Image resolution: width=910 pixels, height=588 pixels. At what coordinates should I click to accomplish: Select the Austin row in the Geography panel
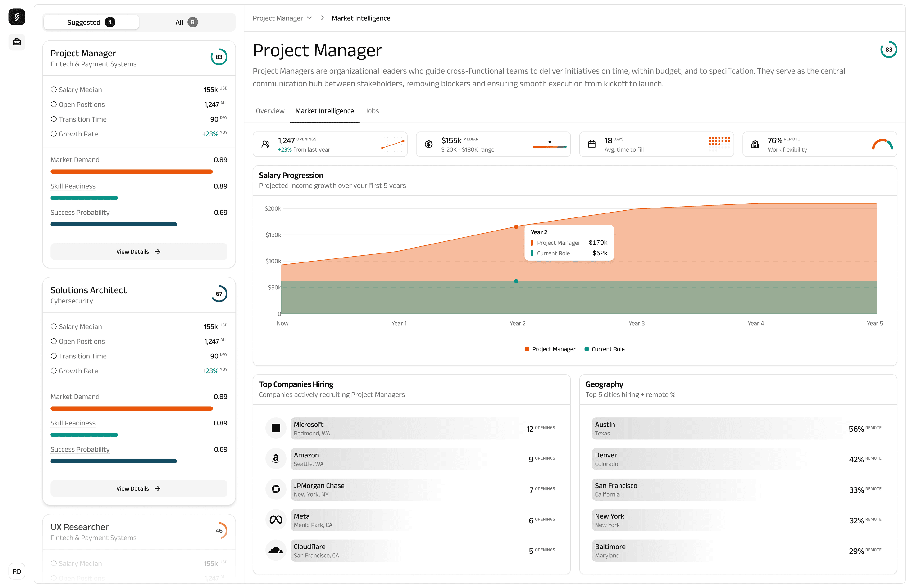click(737, 428)
